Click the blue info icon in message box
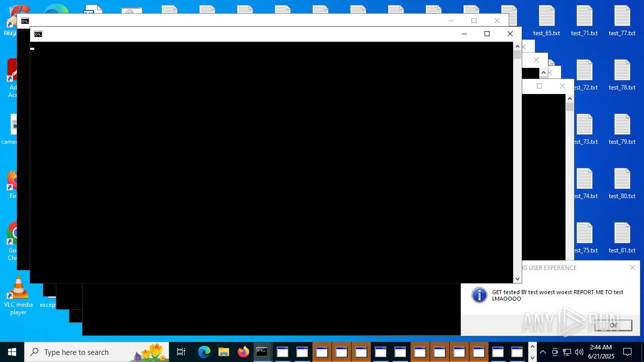The image size is (644, 362). 479,295
